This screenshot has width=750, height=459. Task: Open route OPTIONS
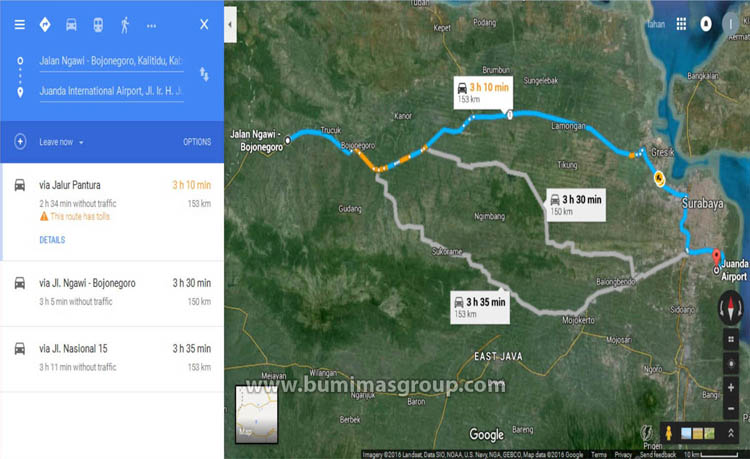(x=197, y=142)
